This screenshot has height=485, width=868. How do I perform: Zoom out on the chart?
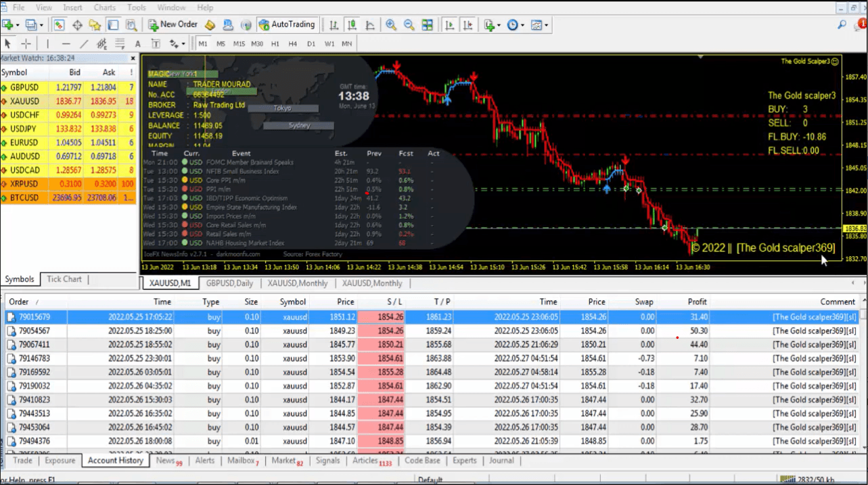coord(409,25)
